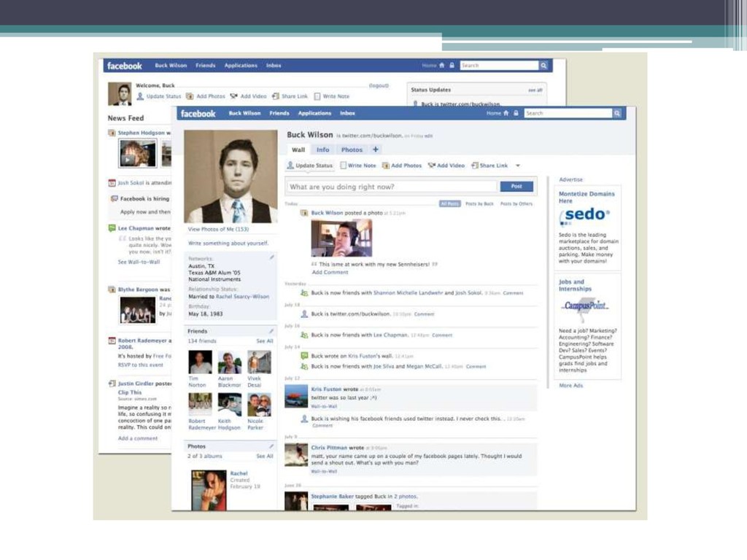747x560 pixels.
Task: Click the 'Wall-to-Wall' link under Kris Fuston's post
Action: coord(324,406)
